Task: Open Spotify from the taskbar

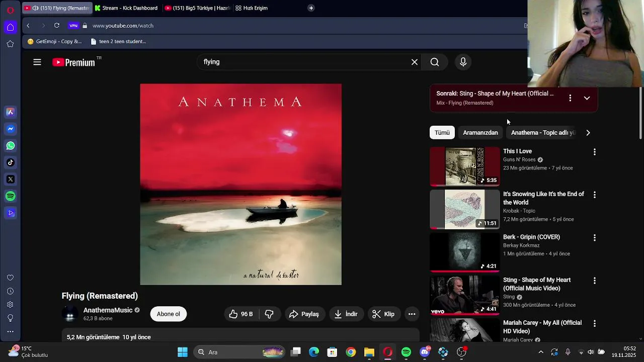Action: [406, 352]
